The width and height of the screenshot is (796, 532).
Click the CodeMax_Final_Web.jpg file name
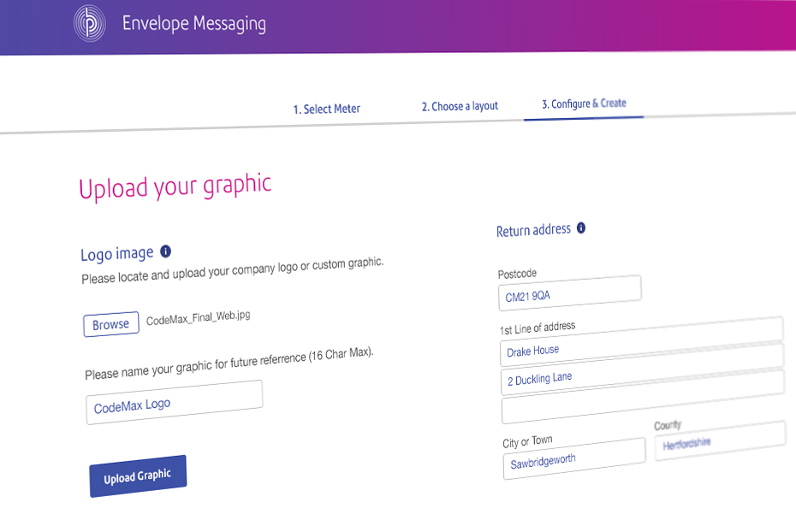pos(198,317)
